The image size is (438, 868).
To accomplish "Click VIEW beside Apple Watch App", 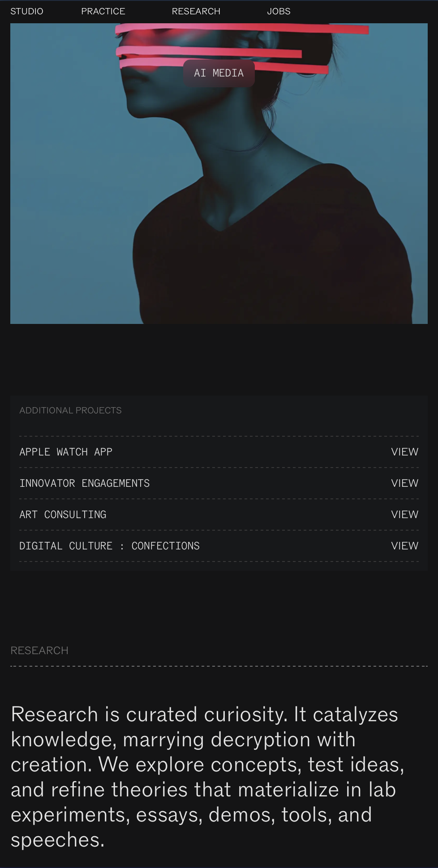I will point(404,452).
